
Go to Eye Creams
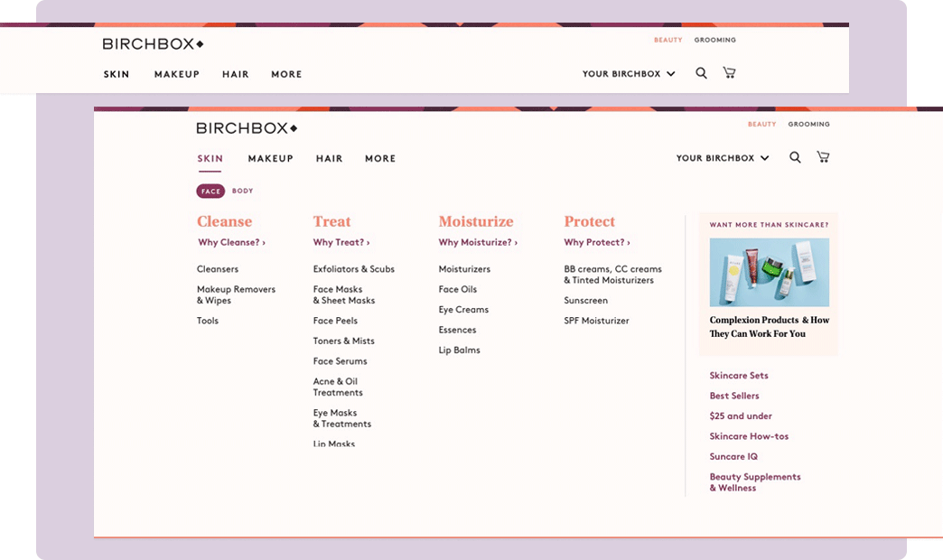point(463,310)
